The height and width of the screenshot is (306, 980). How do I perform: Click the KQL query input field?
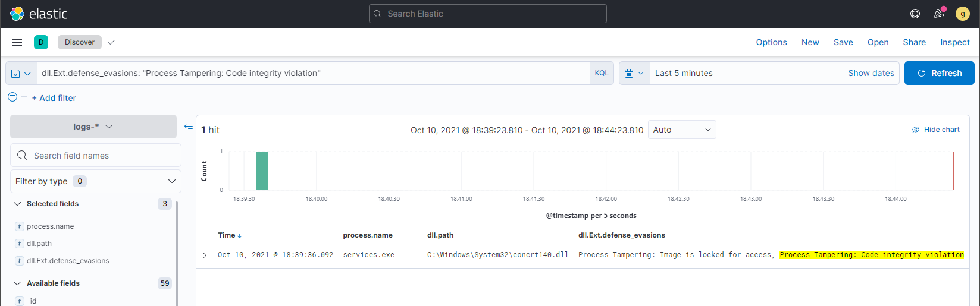pyautogui.click(x=313, y=73)
